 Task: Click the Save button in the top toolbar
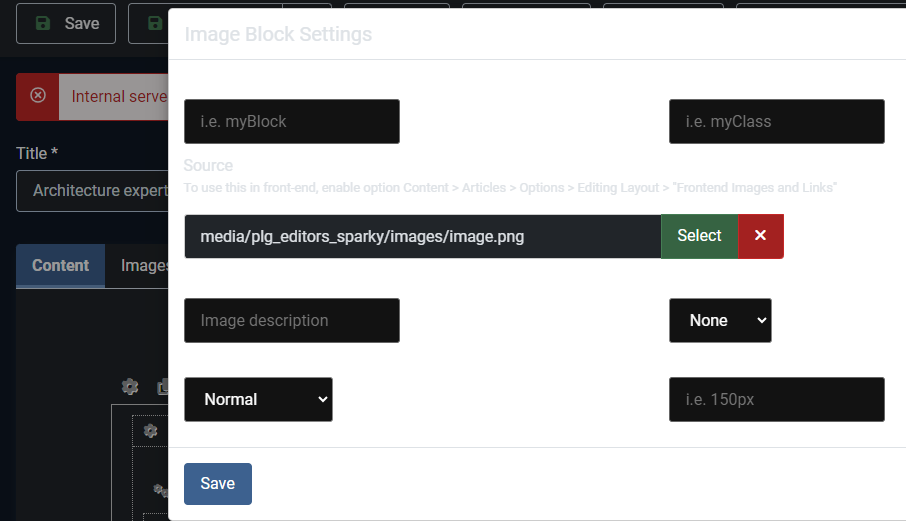tap(66, 24)
